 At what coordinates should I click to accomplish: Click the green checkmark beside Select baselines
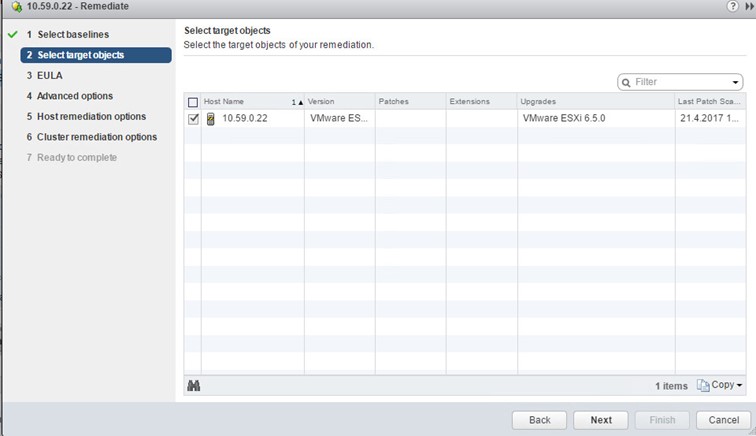pos(13,34)
